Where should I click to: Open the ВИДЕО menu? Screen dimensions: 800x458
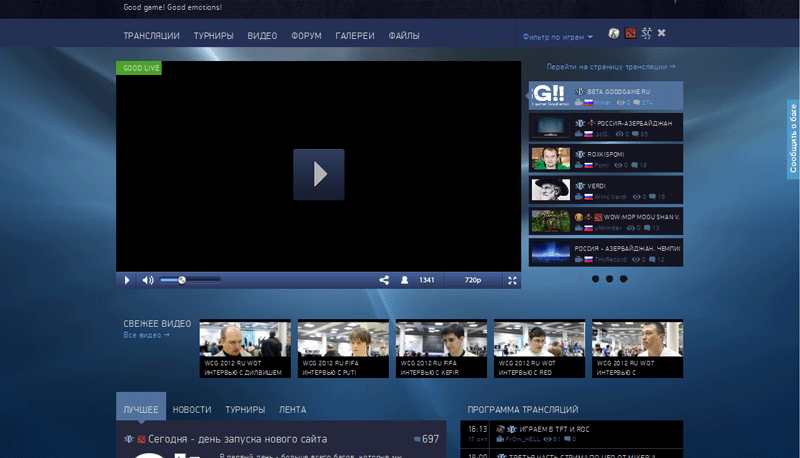262,36
